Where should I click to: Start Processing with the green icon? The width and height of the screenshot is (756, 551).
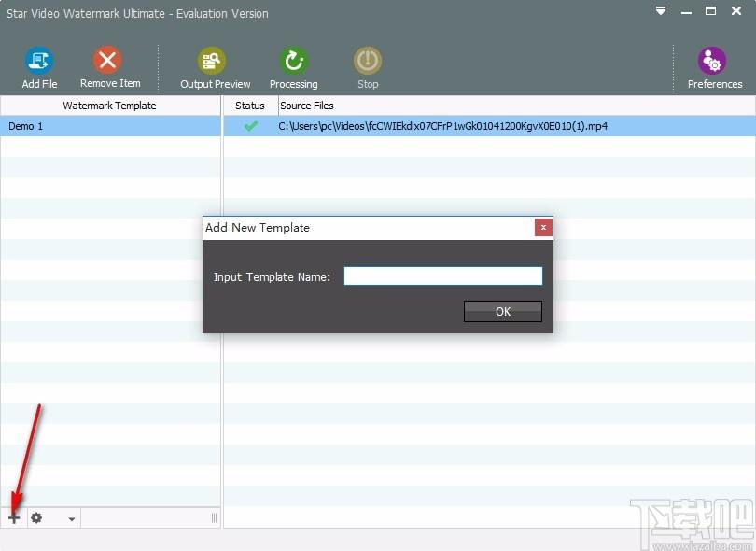click(294, 61)
